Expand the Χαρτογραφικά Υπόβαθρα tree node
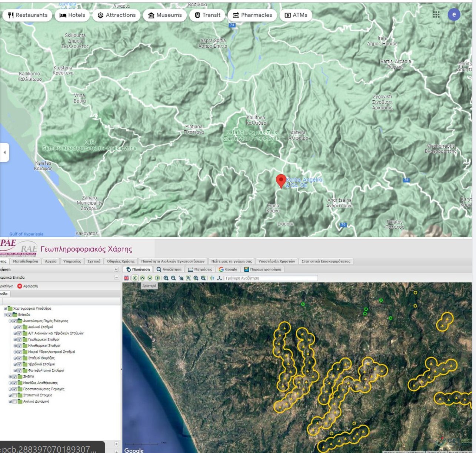 click(5, 308)
